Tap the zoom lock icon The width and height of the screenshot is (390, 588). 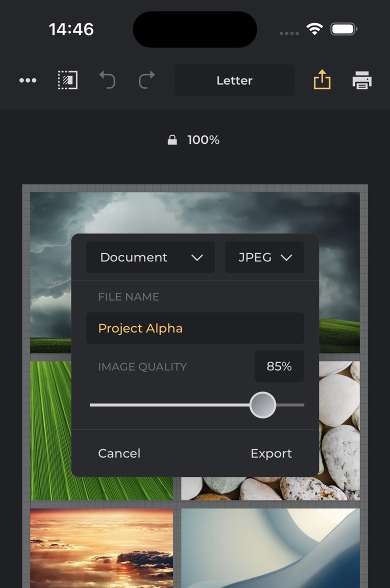pyautogui.click(x=172, y=140)
